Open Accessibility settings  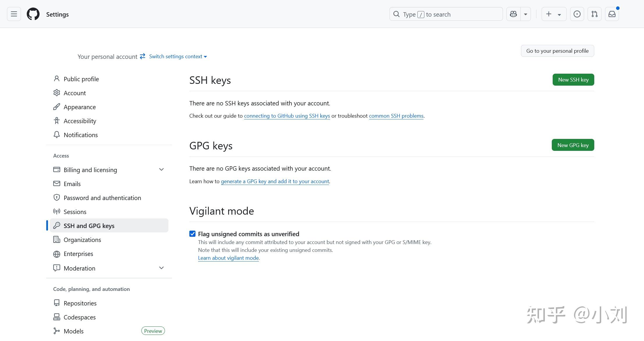pos(80,121)
